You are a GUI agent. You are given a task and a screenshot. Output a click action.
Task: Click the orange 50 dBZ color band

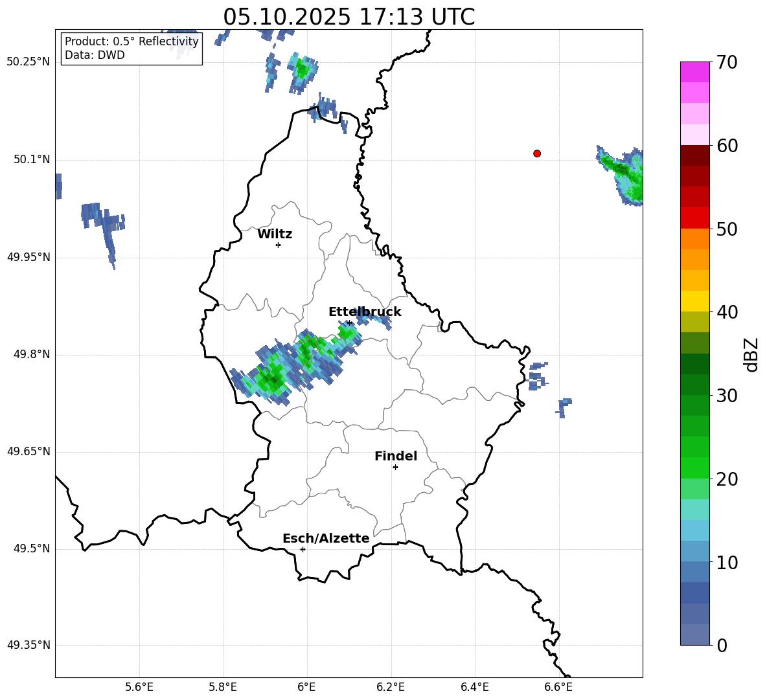coord(694,238)
